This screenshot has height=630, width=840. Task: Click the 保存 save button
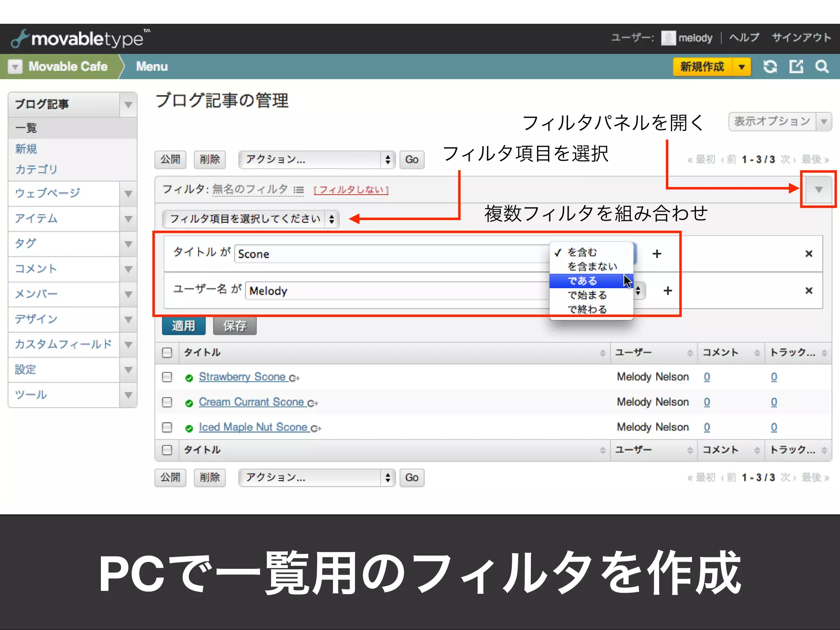click(x=235, y=326)
